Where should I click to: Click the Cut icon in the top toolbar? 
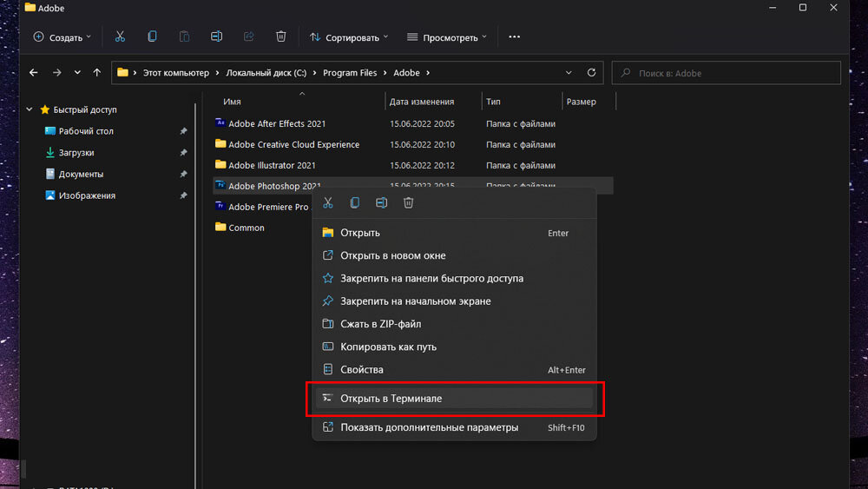click(120, 37)
